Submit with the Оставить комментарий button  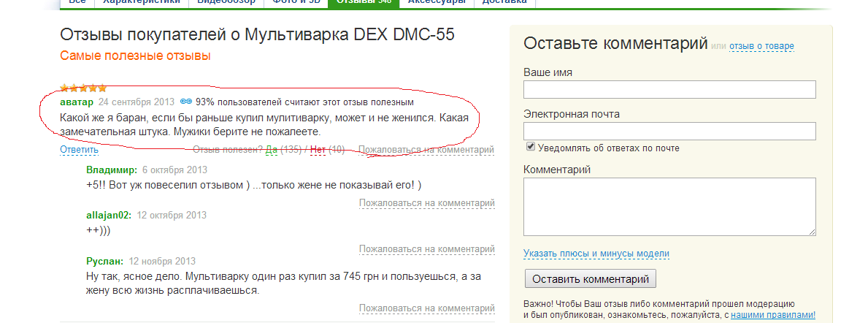pos(590,278)
